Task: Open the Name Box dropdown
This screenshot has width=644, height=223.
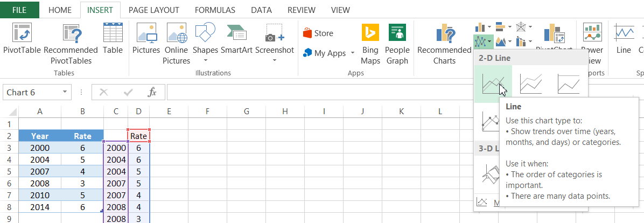Action: point(65,92)
